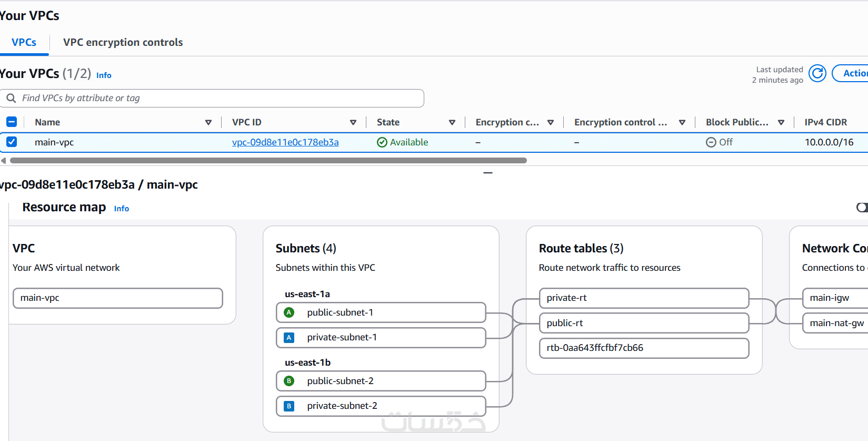Open sort arrow for VPC ID column

pyautogui.click(x=353, y=122)
